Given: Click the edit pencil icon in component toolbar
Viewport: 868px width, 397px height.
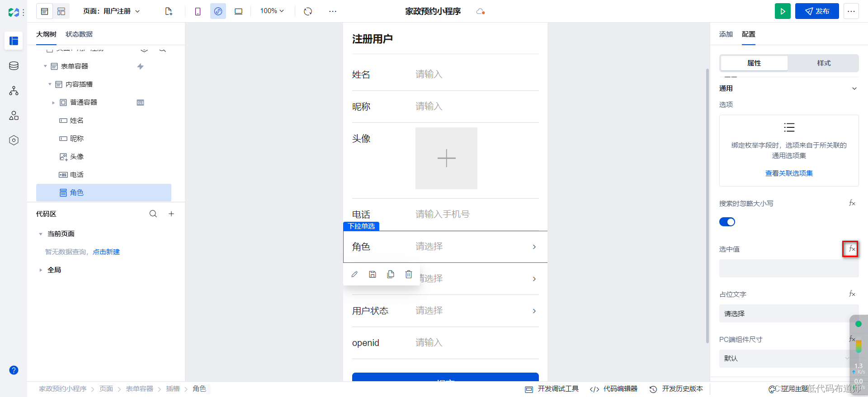Looking at the screenshot, I should coord(354,274).
